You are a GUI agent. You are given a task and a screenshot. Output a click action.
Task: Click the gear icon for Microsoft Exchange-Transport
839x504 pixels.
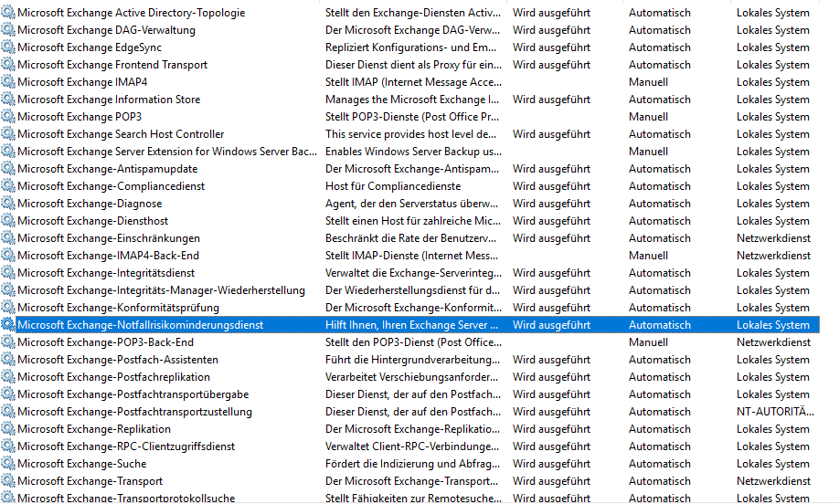click(8, 481)
